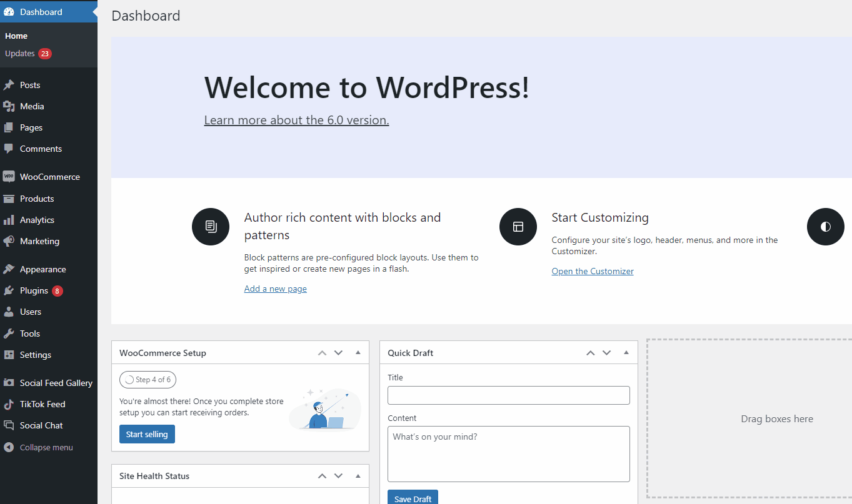Open the Posts menu
The image size is (852, 504).
(x=49, y=85)
